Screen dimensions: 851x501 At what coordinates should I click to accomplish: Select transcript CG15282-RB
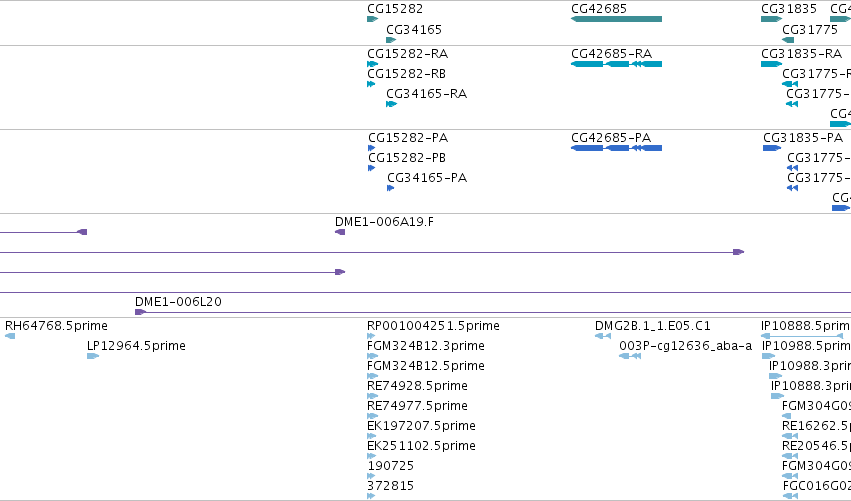pos(407,74)
